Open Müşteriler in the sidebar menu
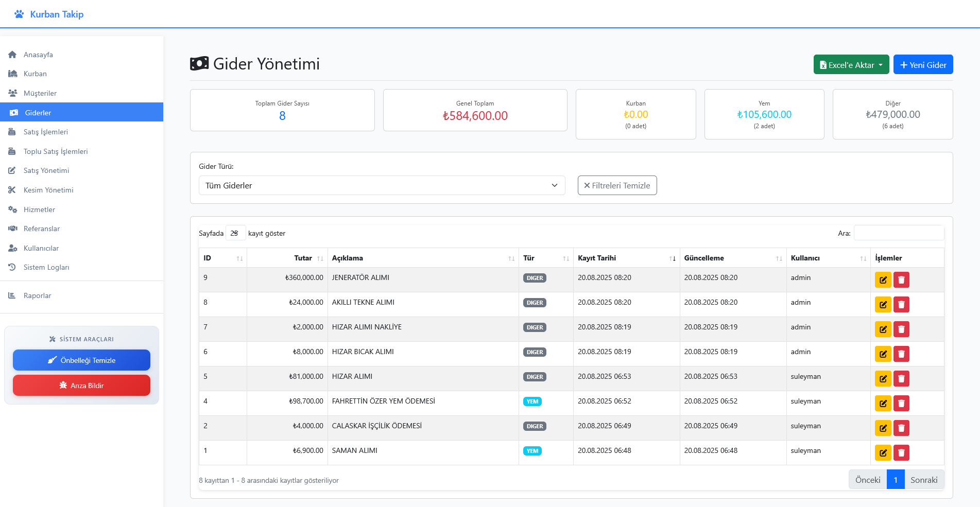The image size is (980, 507). click(40, 93)
